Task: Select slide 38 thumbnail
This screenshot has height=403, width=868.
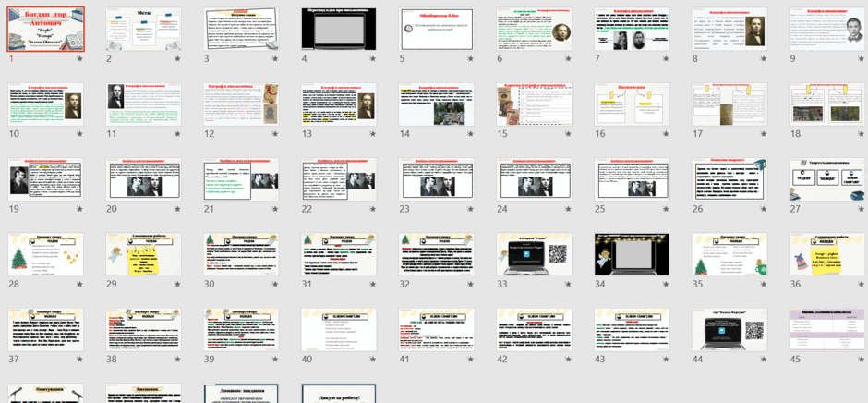Action: point(144,330)
